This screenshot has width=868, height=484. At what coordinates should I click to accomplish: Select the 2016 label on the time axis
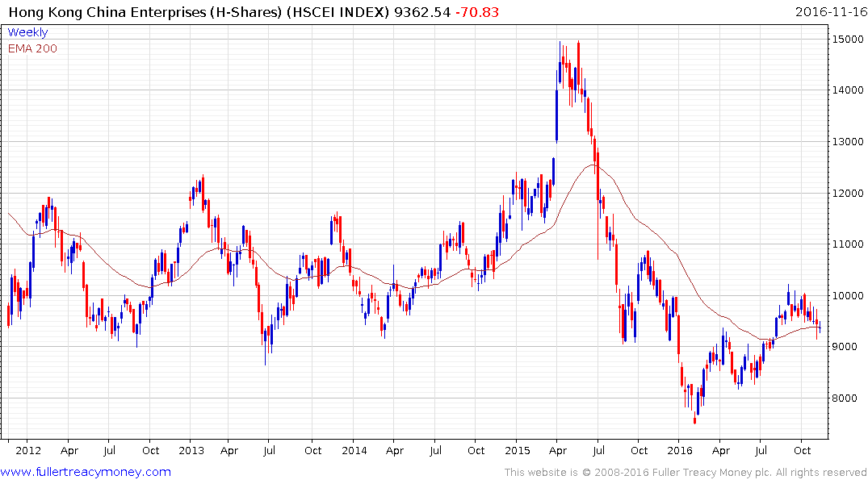(x=680, y=450)
